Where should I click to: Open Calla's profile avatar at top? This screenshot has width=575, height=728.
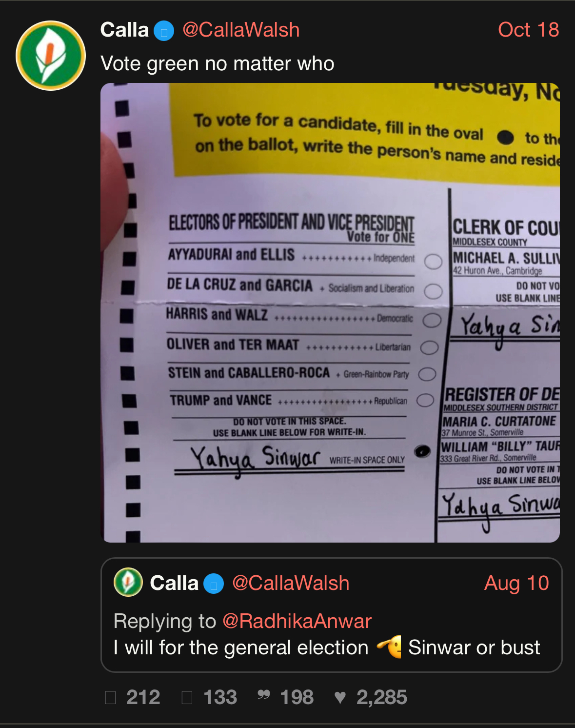(51, 56)
